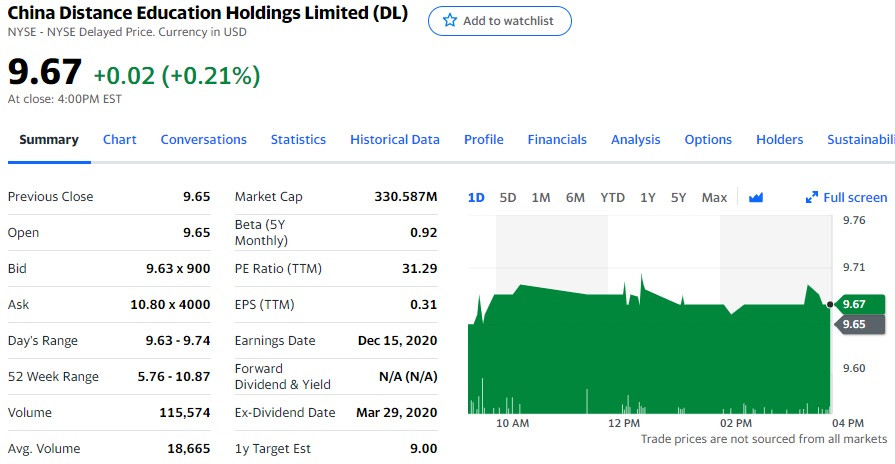This screenshot has width=895, height=464.
Task: Click the PE Ratio value 31.29
Action: pos(420,268)
